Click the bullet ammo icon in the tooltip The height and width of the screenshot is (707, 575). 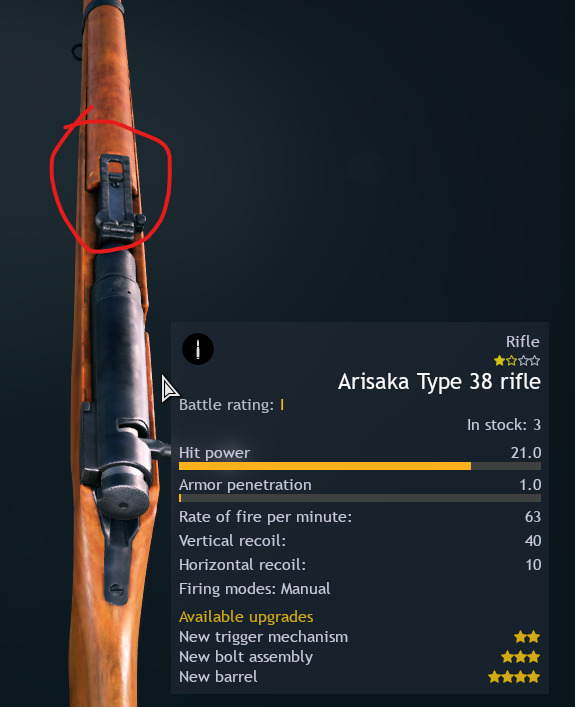tap(198, 349)
